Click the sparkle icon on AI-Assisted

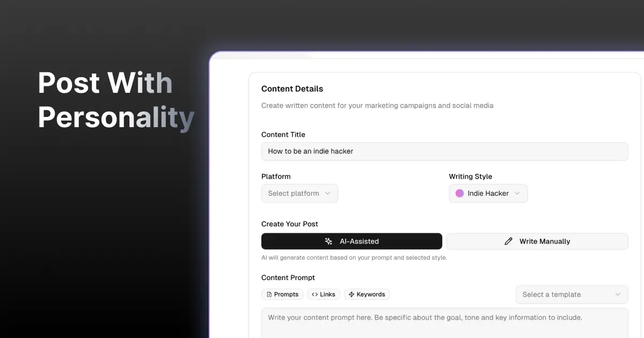pyautogui.click(x=329, y=241)
